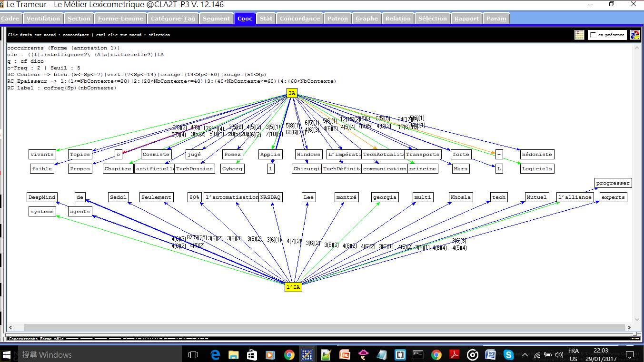Switch to the Segment tab
The image size is (644, 362).
tap(216, 19)
